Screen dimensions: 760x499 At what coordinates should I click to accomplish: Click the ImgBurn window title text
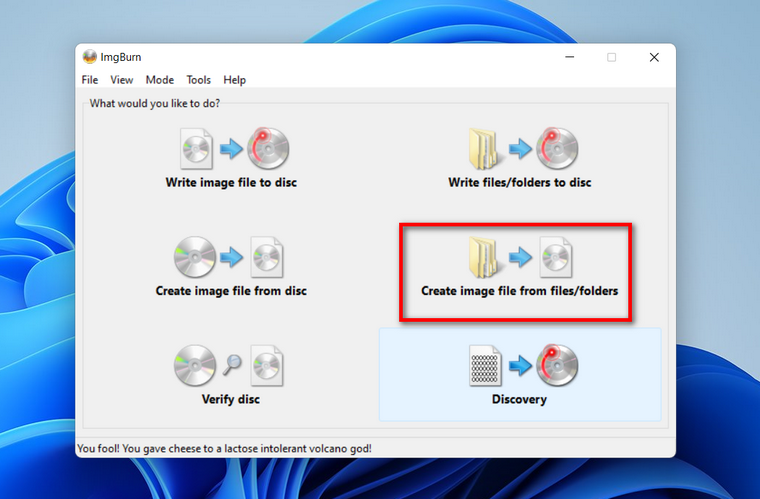tap(121, 57)
